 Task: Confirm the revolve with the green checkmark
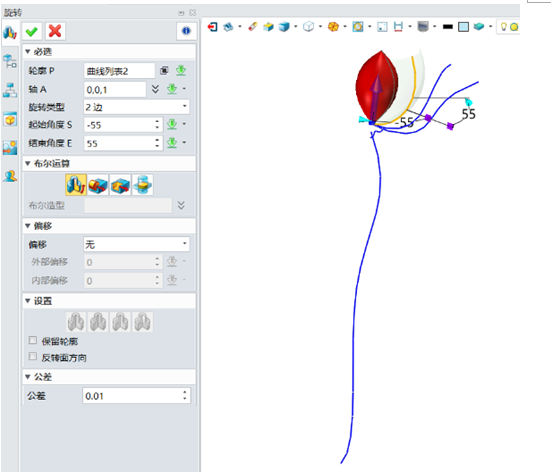point(32,31)
